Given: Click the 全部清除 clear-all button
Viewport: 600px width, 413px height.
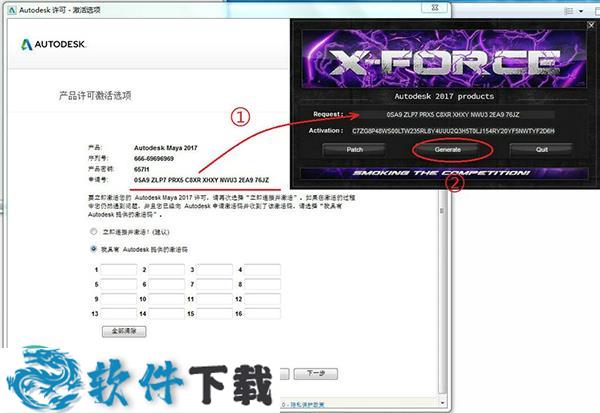Looking at the screenshot, I should coord(124,331).
